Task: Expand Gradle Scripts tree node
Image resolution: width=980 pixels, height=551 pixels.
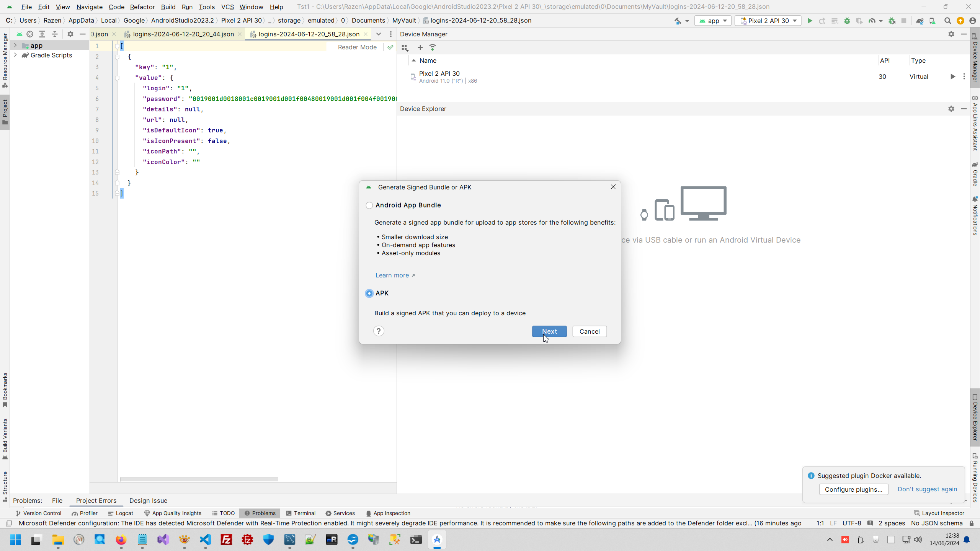Action: [15, 55]
